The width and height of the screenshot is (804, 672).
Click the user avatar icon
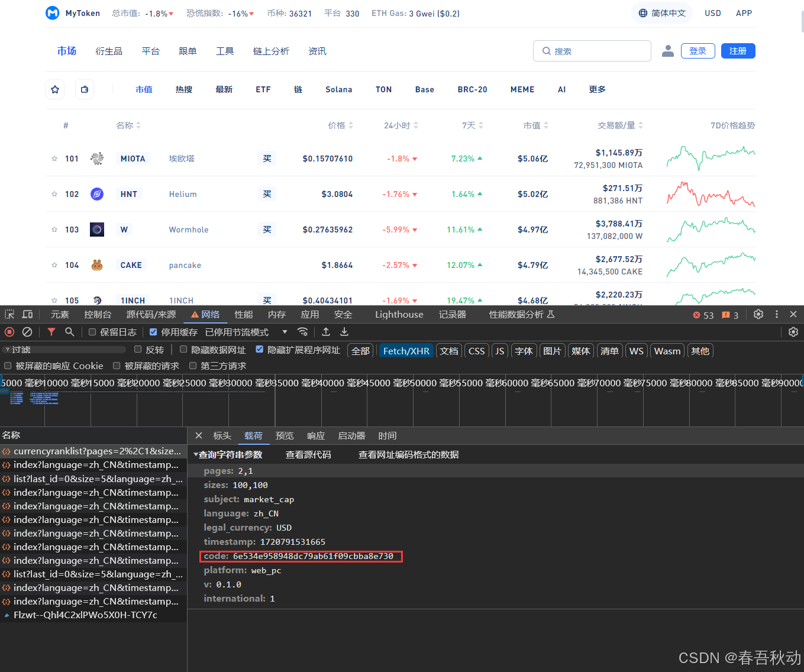pyautogui.click(x=668, y=51)
